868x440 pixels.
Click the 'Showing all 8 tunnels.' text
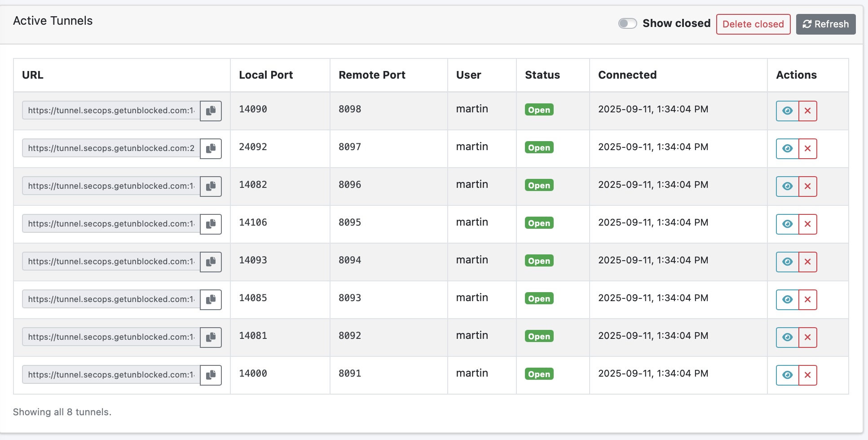tap(62, 412)
